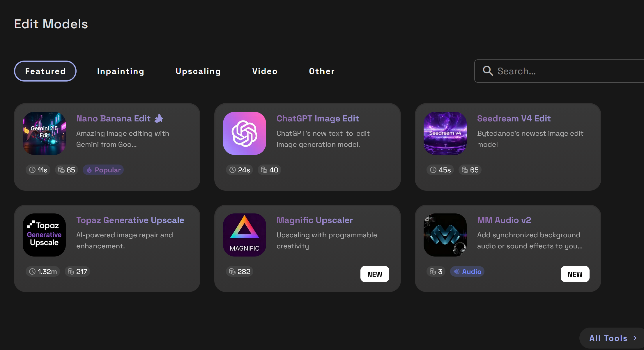Switch to the Inpainting tab
Screen dimensions: 644x350
(x=121, y=71)
